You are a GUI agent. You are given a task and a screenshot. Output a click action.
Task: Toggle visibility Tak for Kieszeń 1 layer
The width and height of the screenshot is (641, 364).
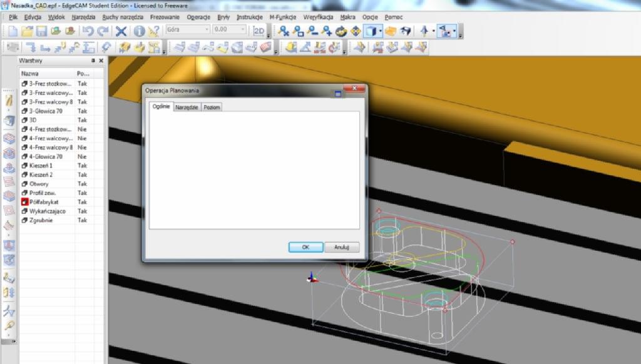(82, 166)
